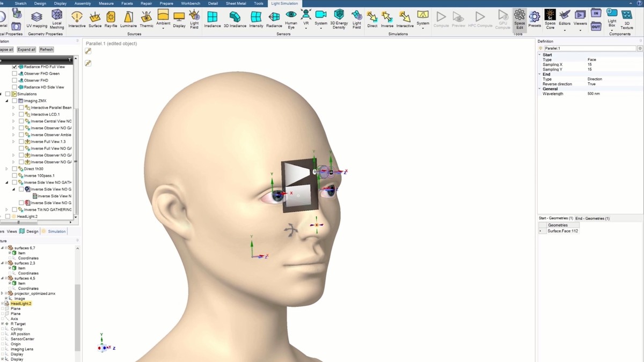Open the Sketch menu tab

[21, 3]
